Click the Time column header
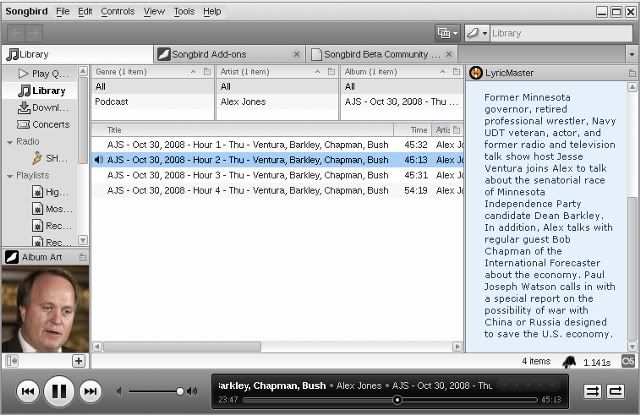Viewport: 640px width, 415px height. (x=412, y=130)
